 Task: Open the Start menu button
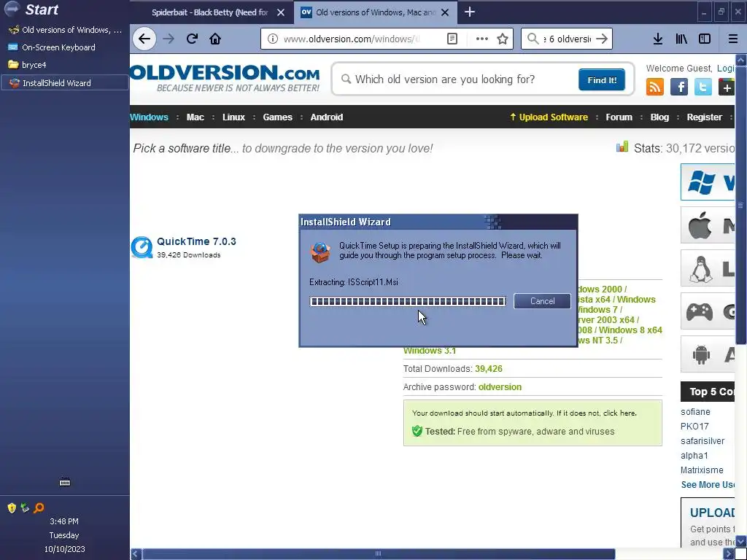pyautogui.click(x=32, y=9)
